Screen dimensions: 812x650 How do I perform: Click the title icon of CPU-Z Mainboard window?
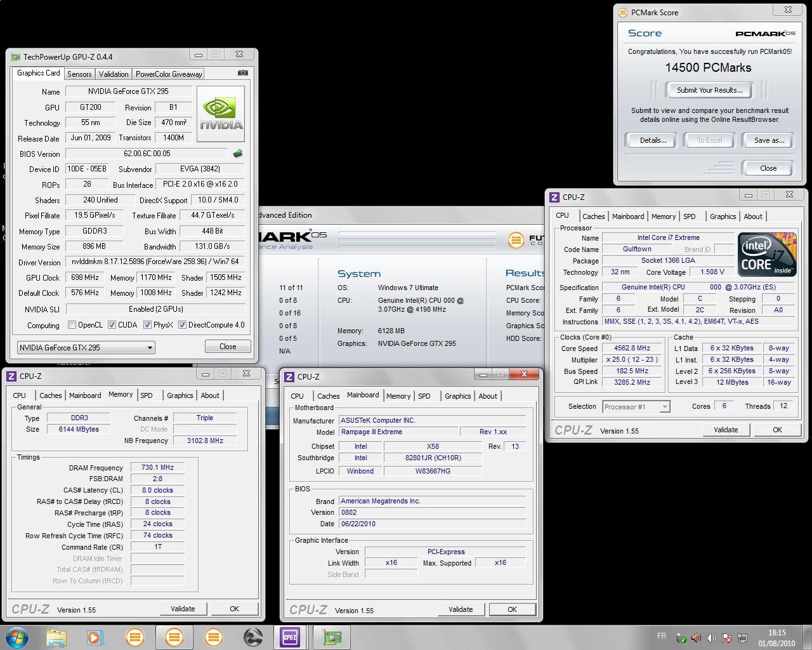[x=289, y=376]
